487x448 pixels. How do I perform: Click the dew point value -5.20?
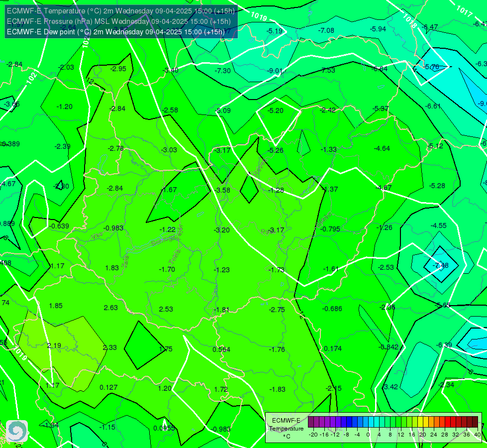[x=276, y=111]
